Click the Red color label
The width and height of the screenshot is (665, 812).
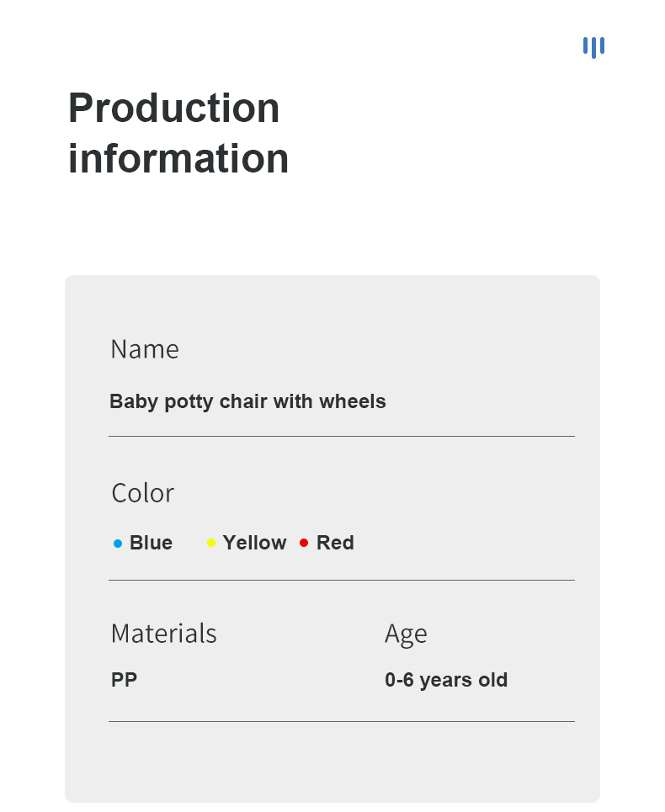point(335,543)
